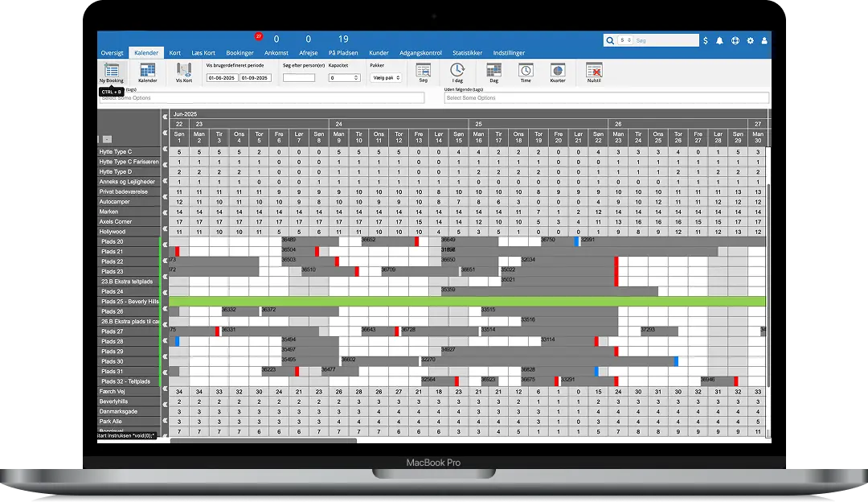Click the start date field 01-06-2025
This screenshot has height=502, width=868.
(222, 77)
